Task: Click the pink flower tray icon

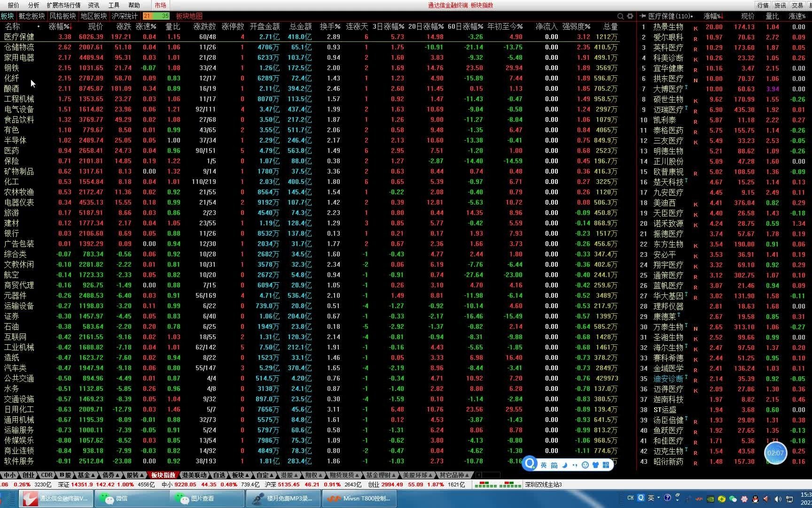Action: [744, 499]
